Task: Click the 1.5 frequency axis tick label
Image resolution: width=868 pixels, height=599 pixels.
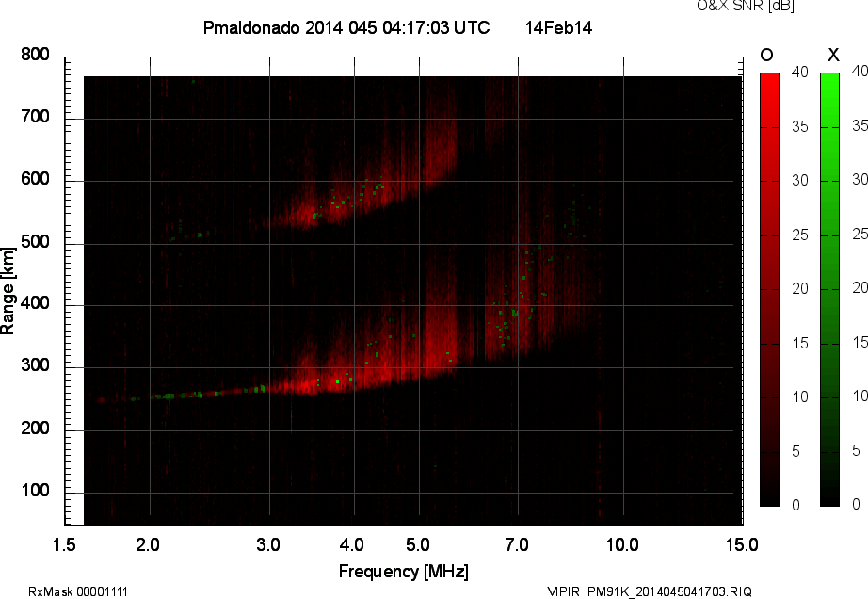Action: (64, 545)
